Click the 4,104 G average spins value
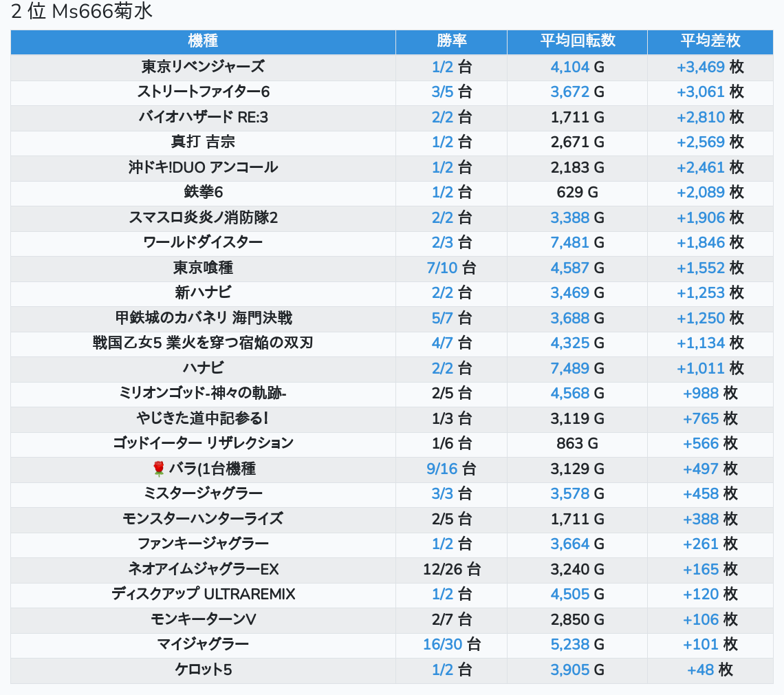This screenshot has height=695, width=784. 578,67
